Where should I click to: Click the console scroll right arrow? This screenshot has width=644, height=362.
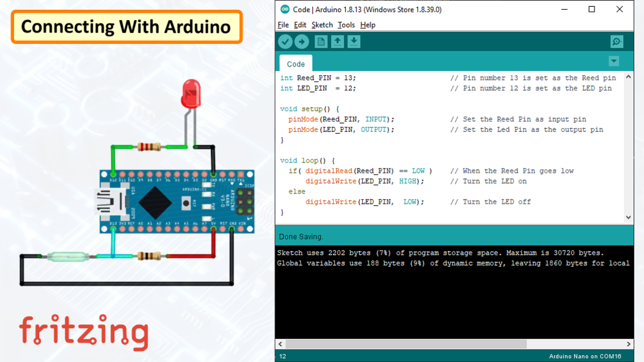(628, 344)
